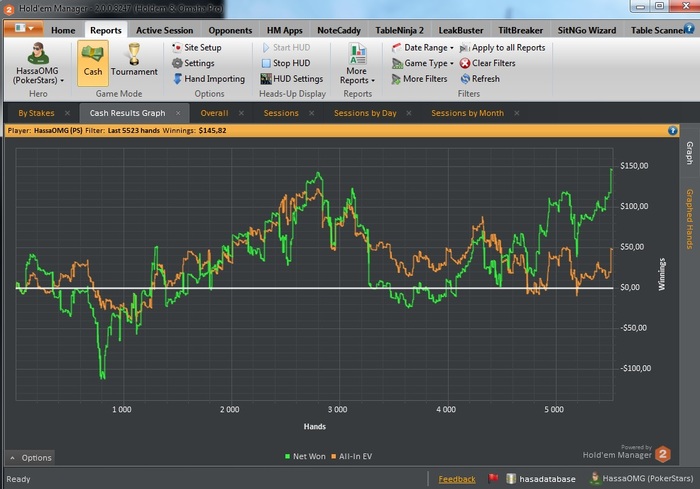Click the Ready status text
This screenshot has height=489, width=700.
[x=18, y=479]
